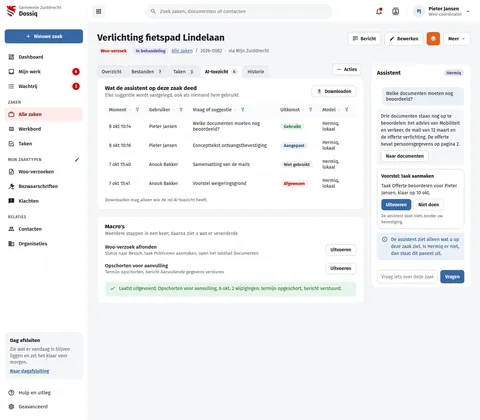The height and width of the screenshot is (420, 480).
Task: Click the Hermiq badge in Assistent panel
Action: 453,73
